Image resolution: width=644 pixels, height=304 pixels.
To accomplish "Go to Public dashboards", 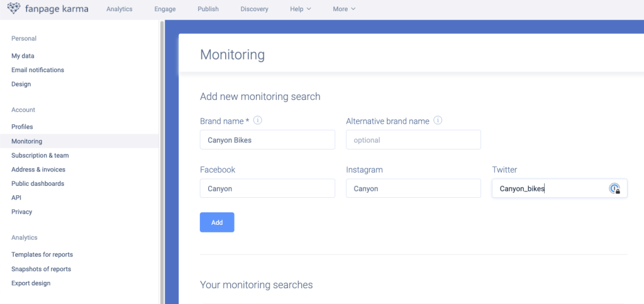I will (38, 183).
